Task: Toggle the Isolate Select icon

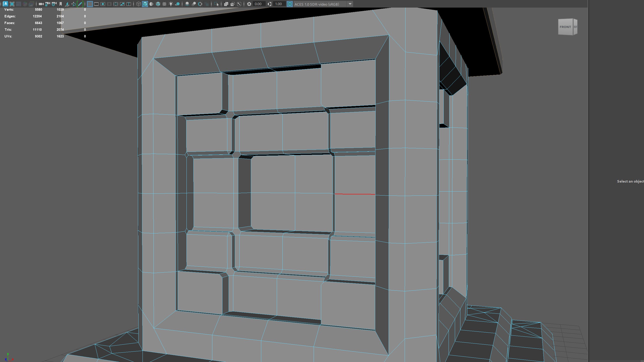Action: click(x=217, y=4)
